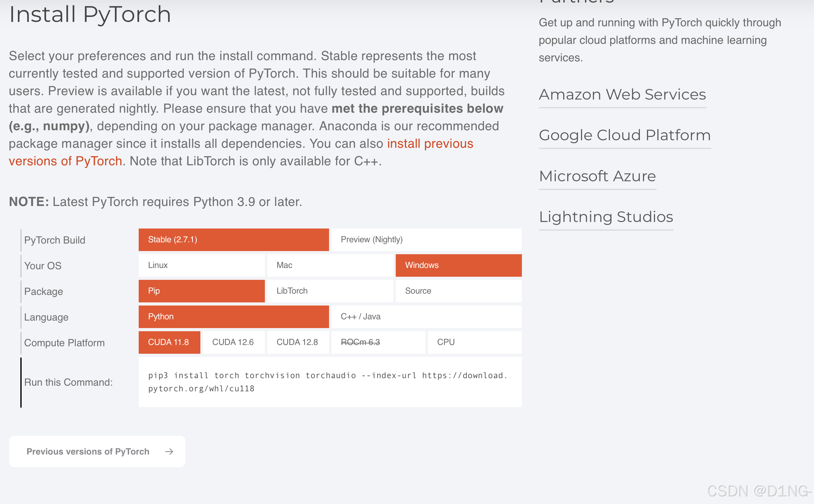Select CPU compute platform
The width and height of the screenshot is (814, 504).
point(474,342)
